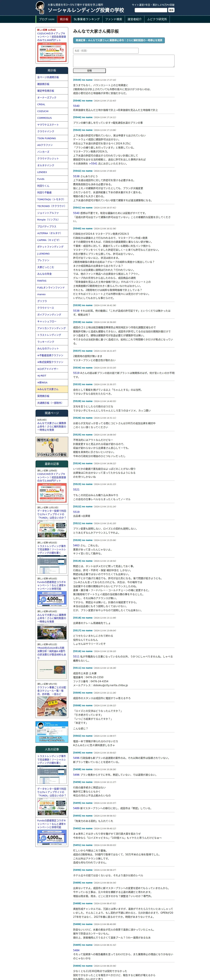Open SL事業者ランキング in the navigation bar
The width and height of the screenshot is (210, 980).
(x=87, y=19)
